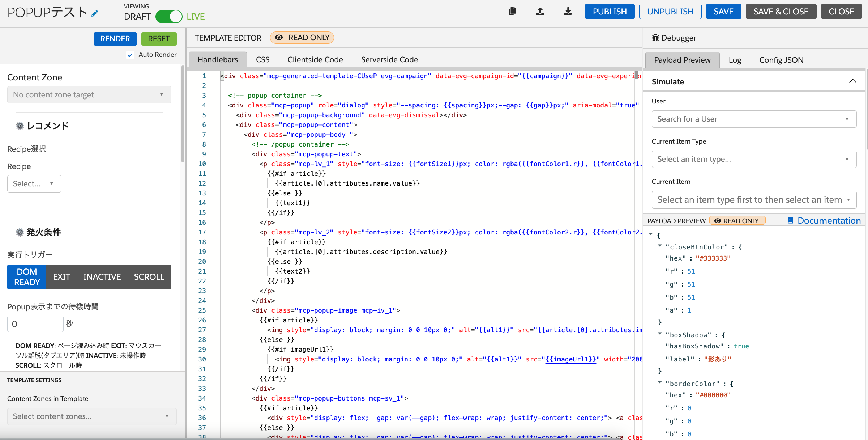Uncheck the Auto Render checkbox
Image resolution: width=868 pixels, height=440 pixels.
click(x=130, y=55)
